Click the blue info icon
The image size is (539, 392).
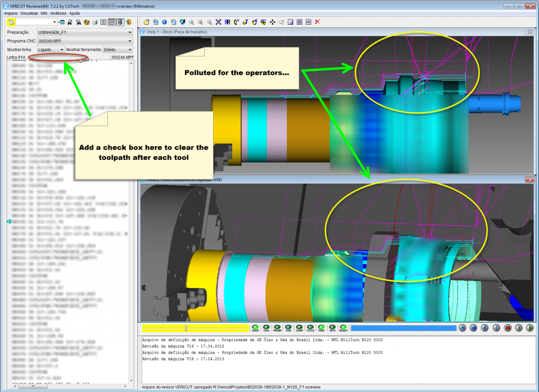(164, 22)
